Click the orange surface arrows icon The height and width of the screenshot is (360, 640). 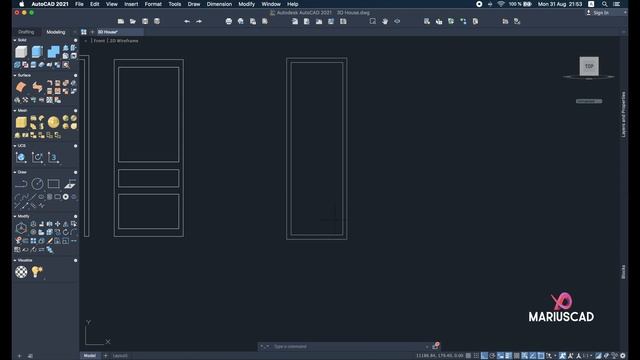point(37,87)
